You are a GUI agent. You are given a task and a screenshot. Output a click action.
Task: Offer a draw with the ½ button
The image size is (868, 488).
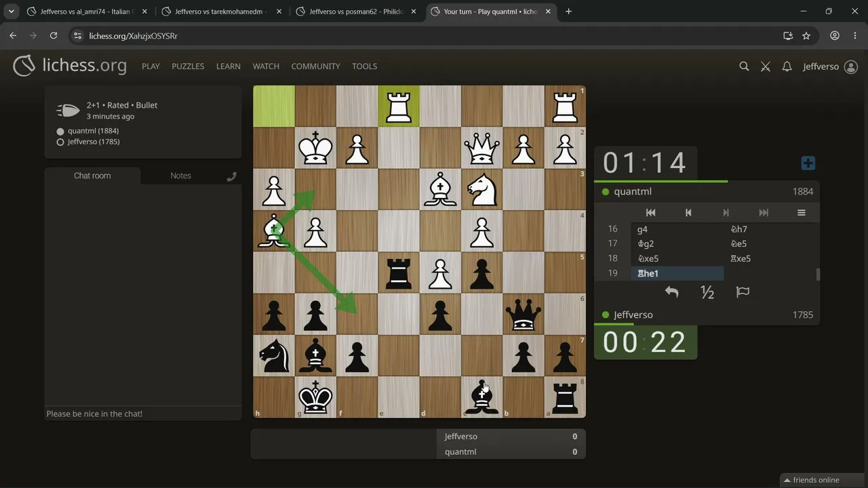click(x=707, y=292)
